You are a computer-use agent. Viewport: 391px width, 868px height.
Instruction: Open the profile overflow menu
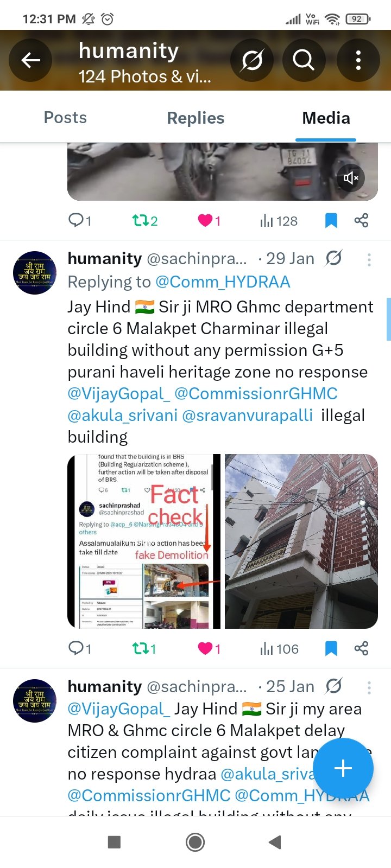(x=358, y=60)
